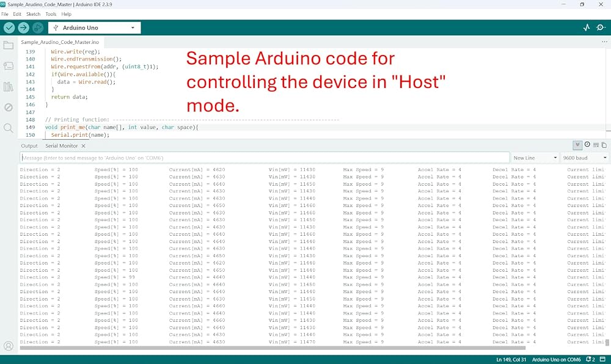This screenshot has width=611, height=364.
Task: Click the vertical scrollbar thumb in Serial Monitor
Action: click(x=607, y=343)
